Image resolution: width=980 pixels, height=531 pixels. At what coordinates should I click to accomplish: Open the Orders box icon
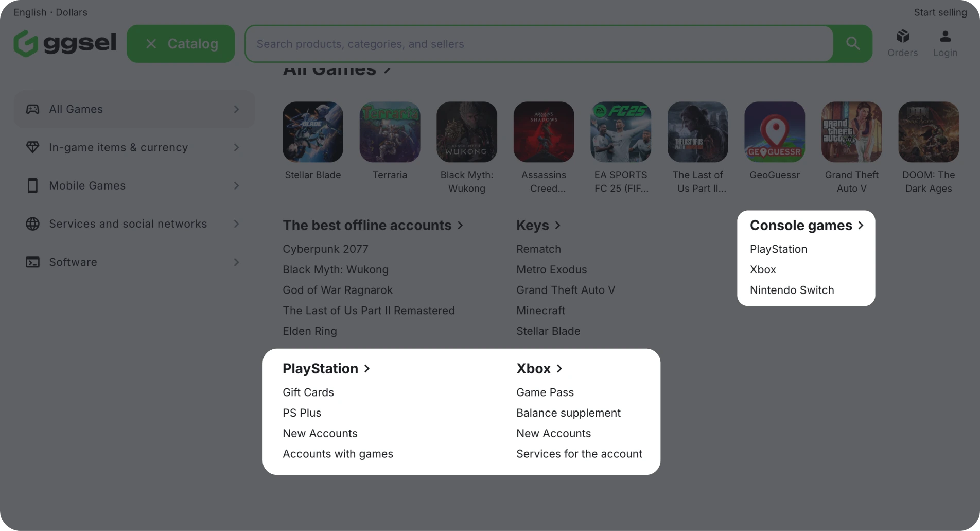(x=902, y=37)
